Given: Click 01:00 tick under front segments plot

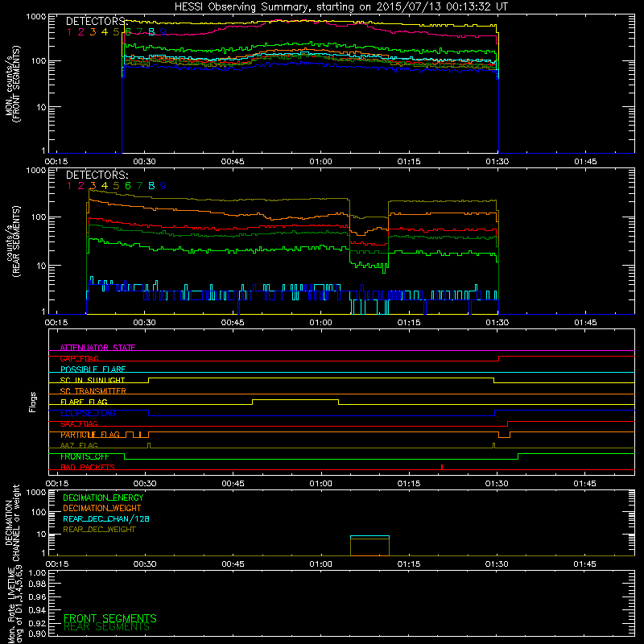Looking at the screenshot, I should pos(320,162).
